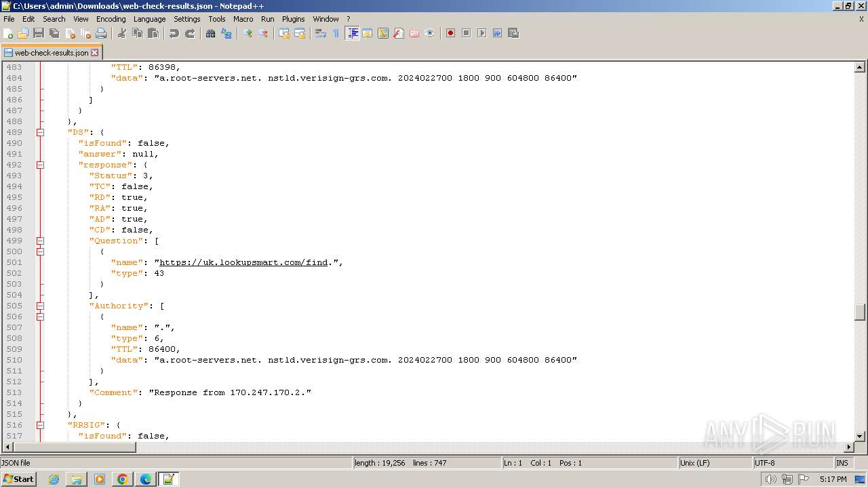Open File Explorer folder taskbar icon

tap(77, 479)
